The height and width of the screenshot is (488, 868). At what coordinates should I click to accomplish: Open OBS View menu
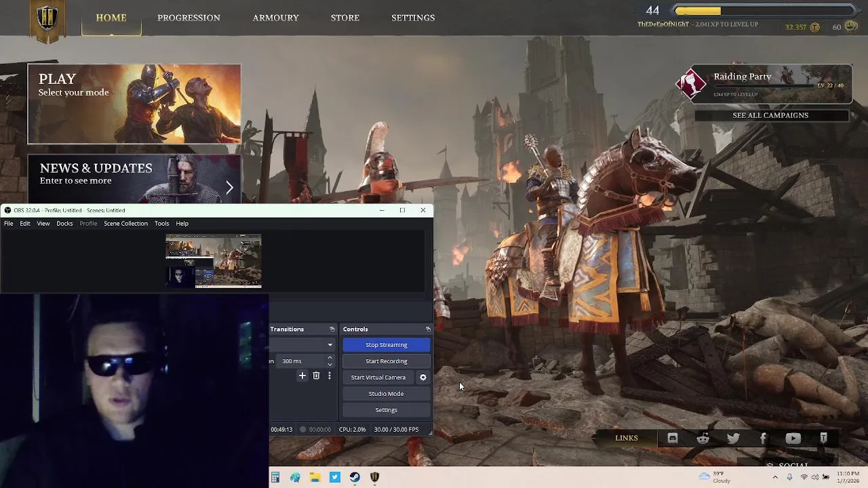coord(43,224)
